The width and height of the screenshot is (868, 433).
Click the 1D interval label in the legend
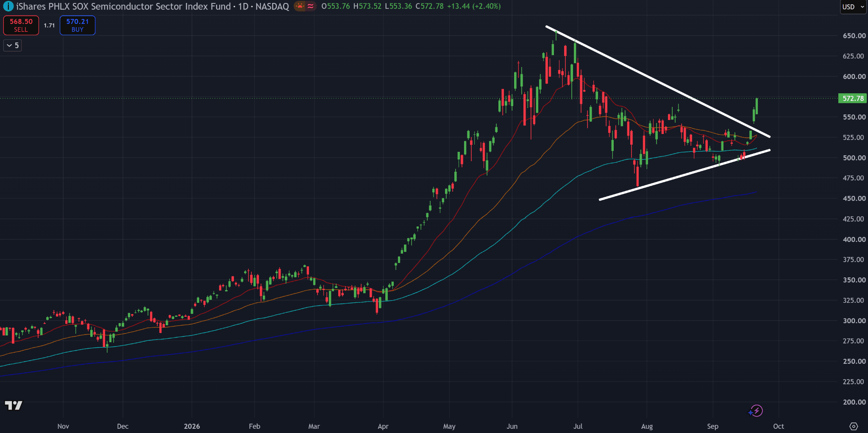(243, 6)
